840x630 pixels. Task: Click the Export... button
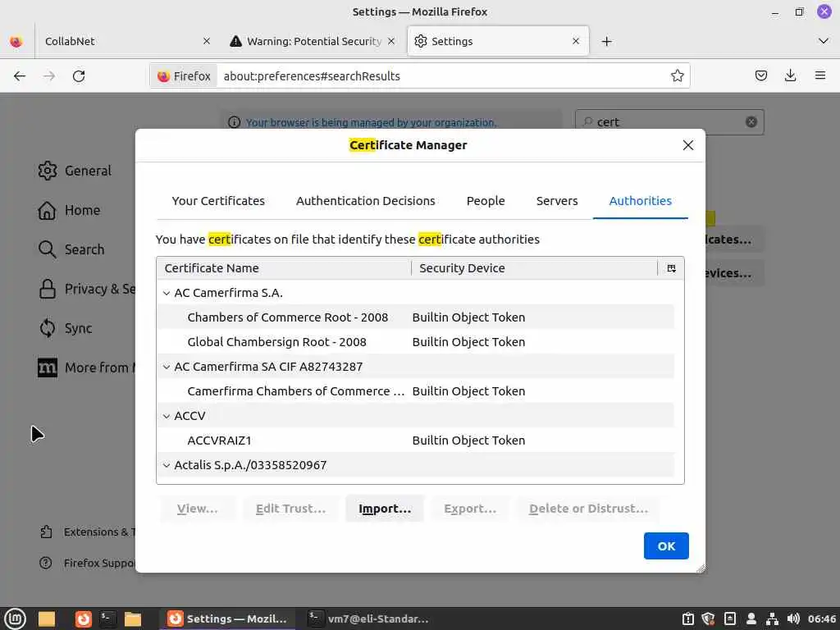click(x=470, y=509)
